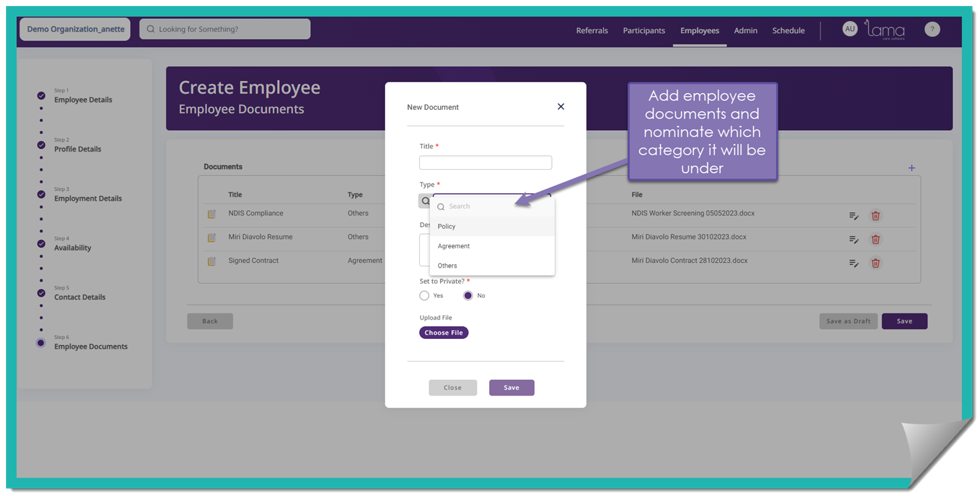This screenshot has width=980, height=496.
Task: Switch to the Schedule menu item
Action: (x=788, y=30)
